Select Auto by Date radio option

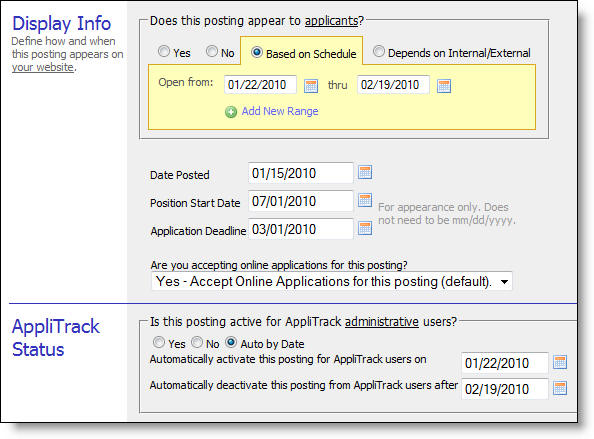click(x=231, y=342)
